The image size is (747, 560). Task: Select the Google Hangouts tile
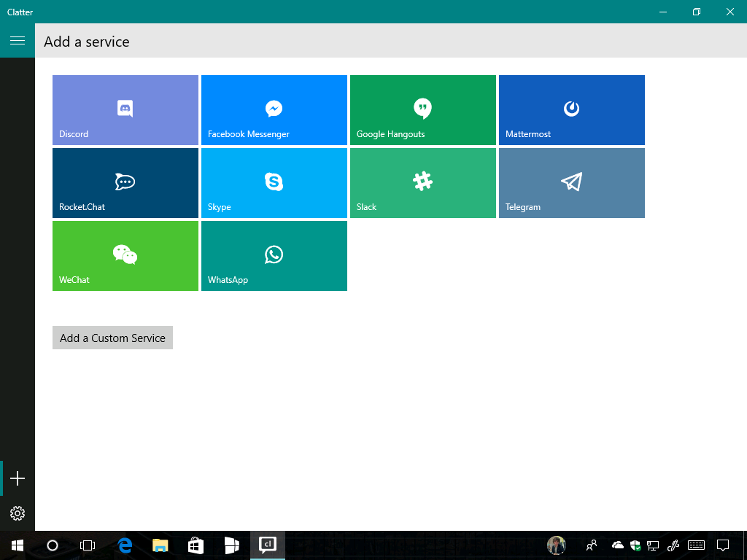pos(423,110)
